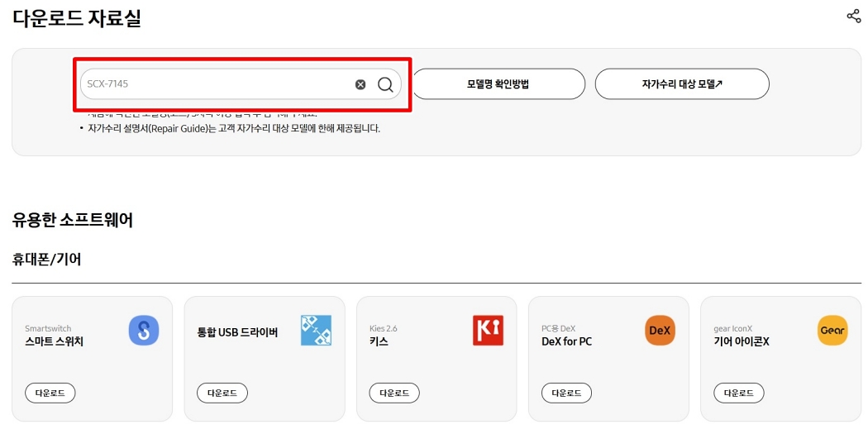The image size is (868, 434).
Task: Click the 통합 USB 드라이버 icon
Action: (x=316, y=331)
